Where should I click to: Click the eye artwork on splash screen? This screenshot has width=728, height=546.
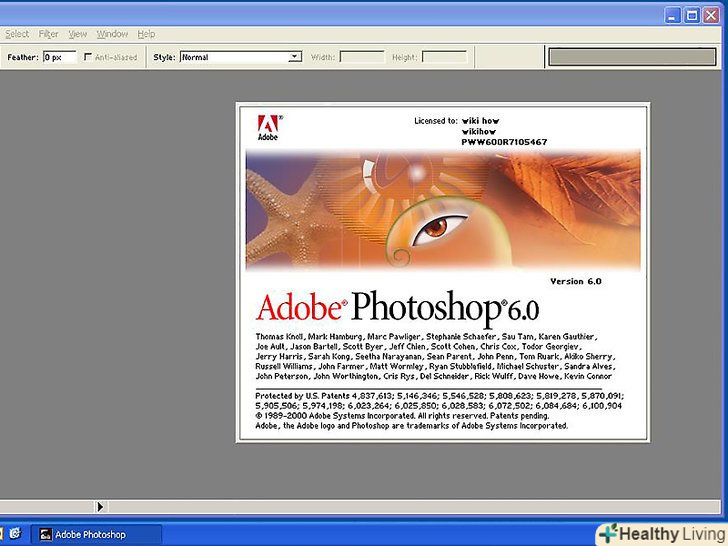click(x=436, y=227)
